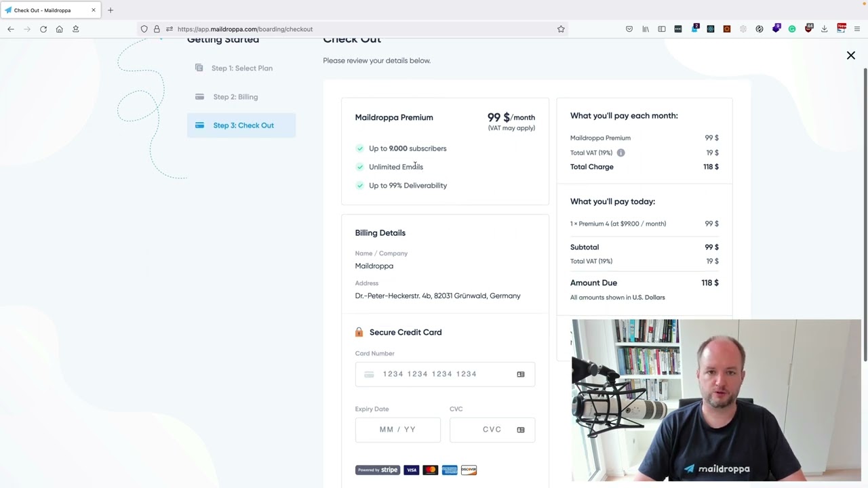This screenshot has width=868, height=488.
Task: Click the browser address bar URL
Action: (245, 29)
